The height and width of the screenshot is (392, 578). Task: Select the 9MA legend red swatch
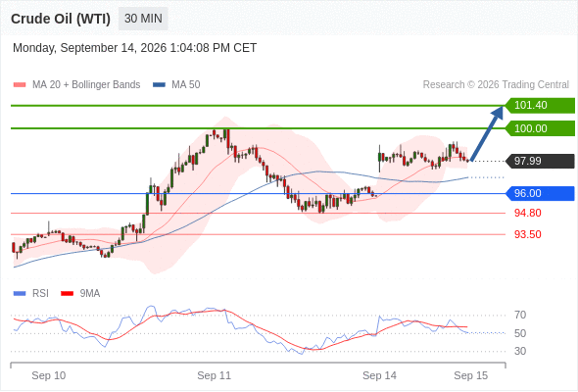(x=67, y=294)
